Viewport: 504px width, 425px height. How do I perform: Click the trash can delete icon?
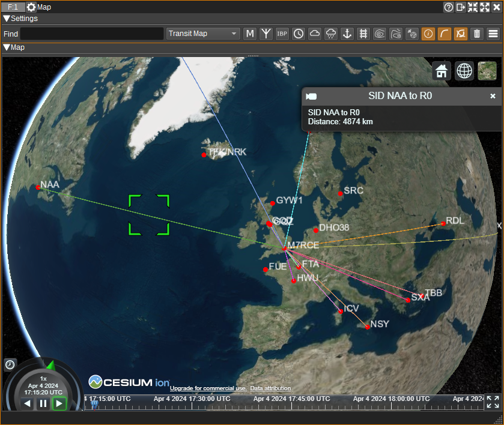pyautogui.click(x=477, y=34)
